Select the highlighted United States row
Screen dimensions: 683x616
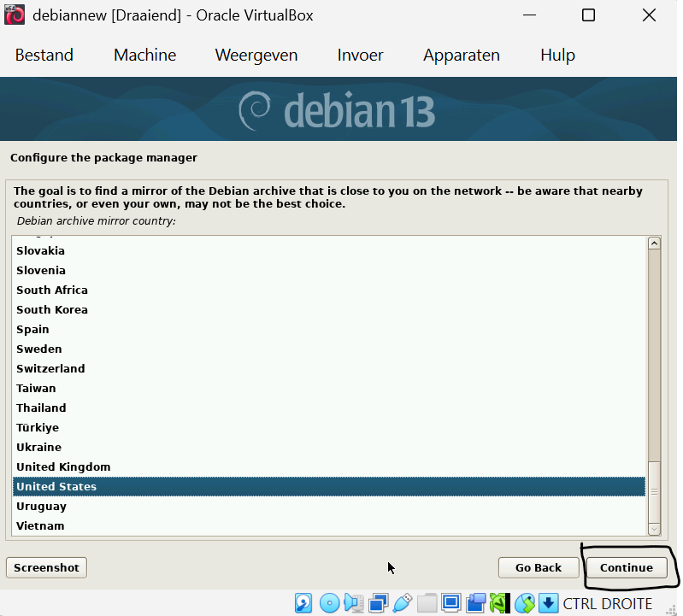point(329,486)
